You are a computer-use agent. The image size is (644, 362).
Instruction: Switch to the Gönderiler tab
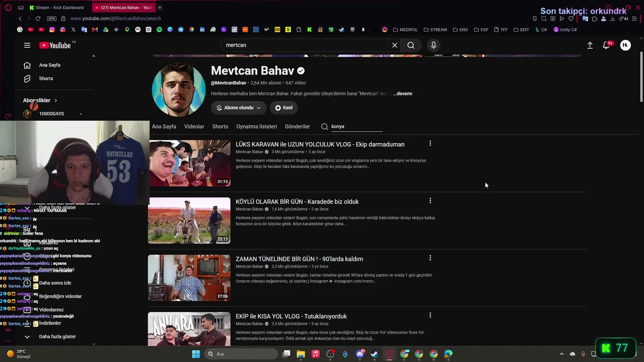coord(297,127)
